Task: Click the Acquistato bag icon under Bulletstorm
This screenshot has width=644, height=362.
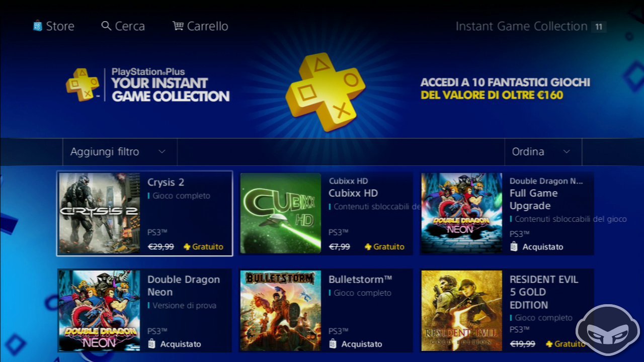Action: pos(333,344)
